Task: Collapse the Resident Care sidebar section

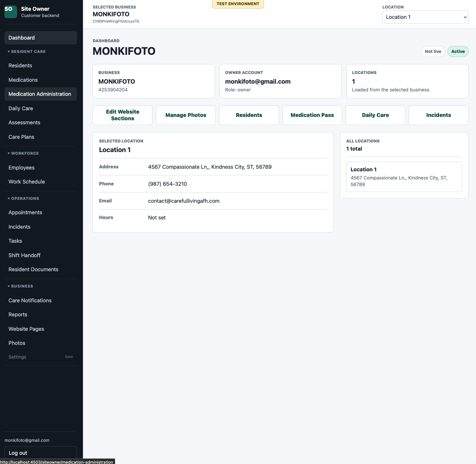Action: [x=27, y=52]
